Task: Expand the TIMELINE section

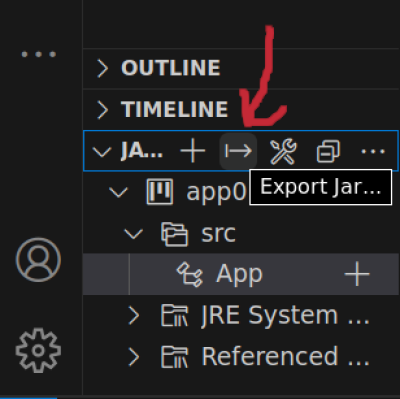Action: point(102,110)
